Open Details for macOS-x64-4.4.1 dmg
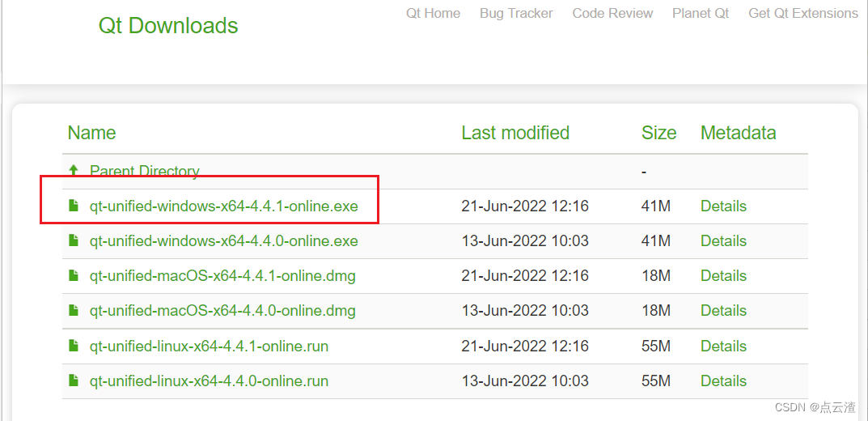Viewport: 868px width, 421px height. click(723, 276)
